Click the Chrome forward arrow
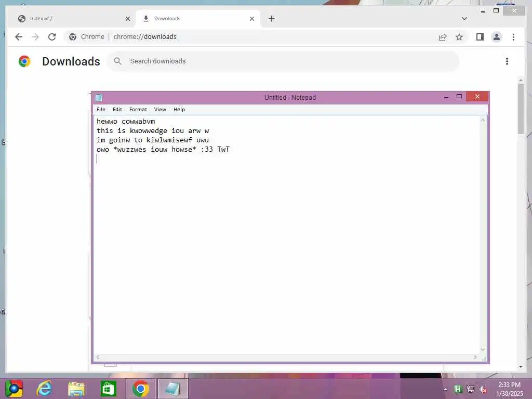 [35, 37]
